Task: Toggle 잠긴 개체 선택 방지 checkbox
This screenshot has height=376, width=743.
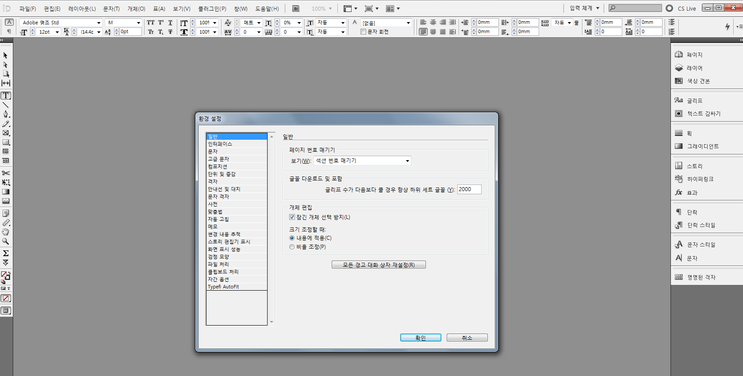Action: click(292, 217)
